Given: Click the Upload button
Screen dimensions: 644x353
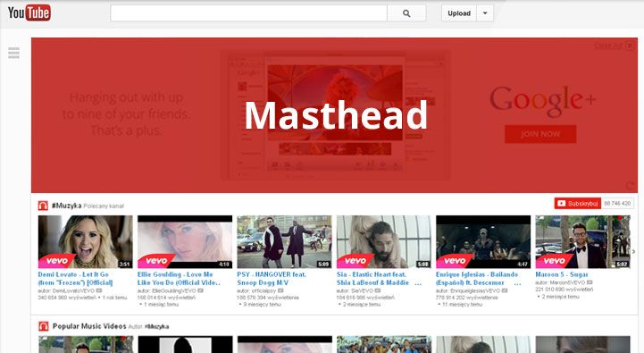Looking at the screenshot, I should (459, 13).
